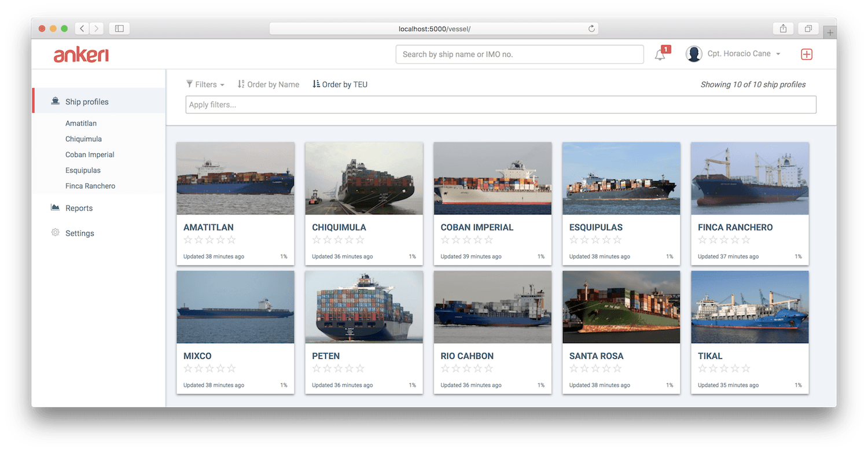868x452 pixels.
Task: Click the ankeri logo
Action: (x=81, y=55)
